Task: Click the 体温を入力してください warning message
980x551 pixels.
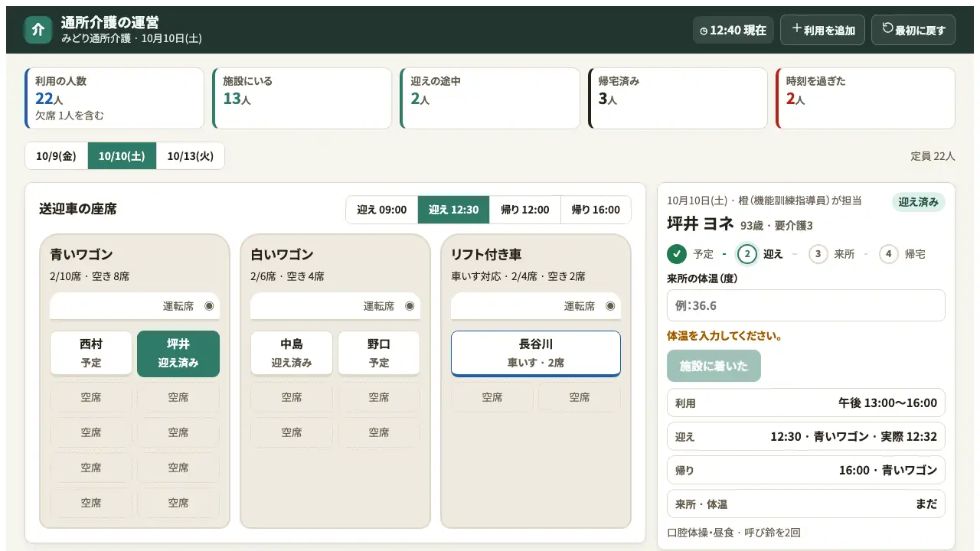Action: (724, 335)
